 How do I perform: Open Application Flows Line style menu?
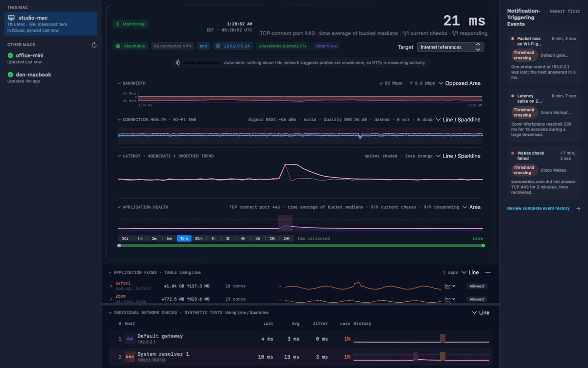tap(470, 272)
